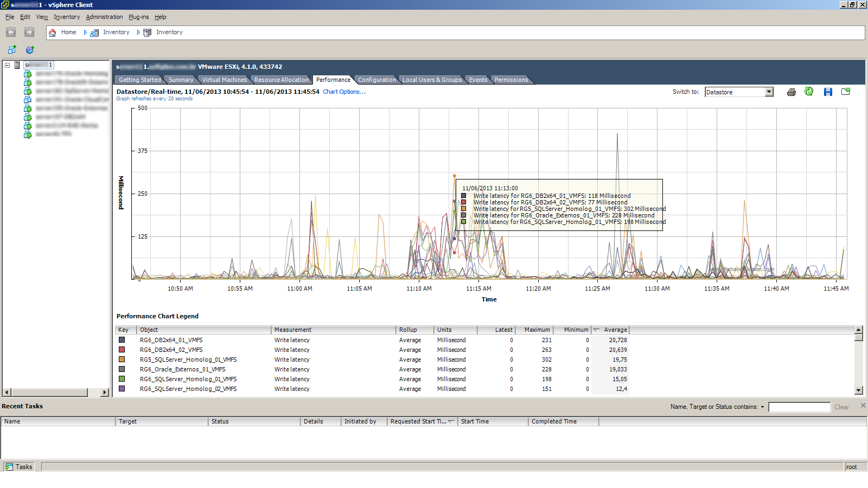Select the host server icon in the inventory tree

click(x=17, y=65)
